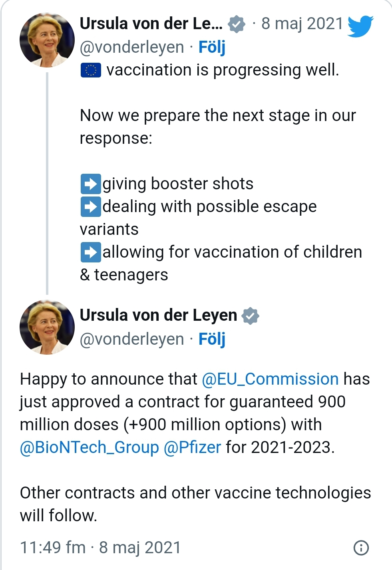Click the arrow emoji before dealing with possible
Viewport: 392px width, 570px height.
(x=91, y=207)
